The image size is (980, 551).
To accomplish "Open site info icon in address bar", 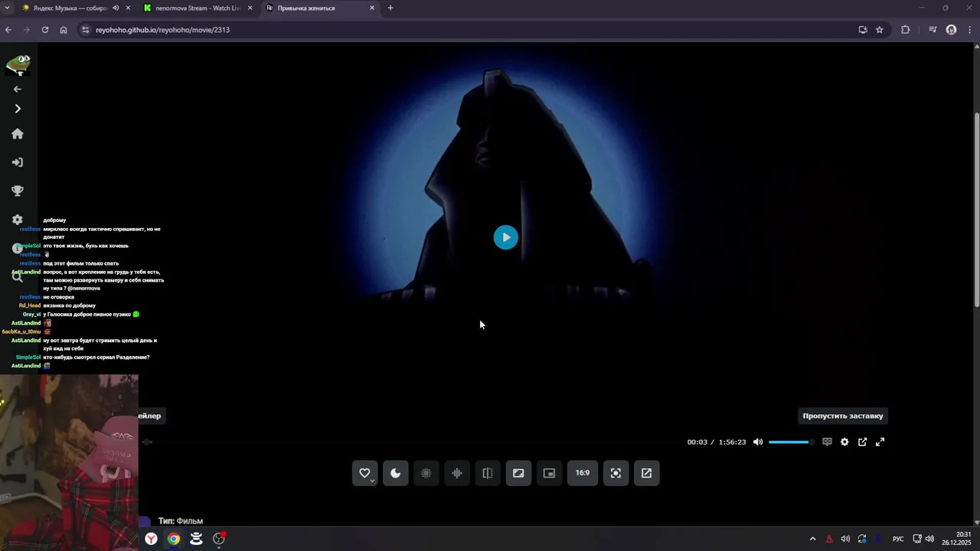I will (86, 30).
